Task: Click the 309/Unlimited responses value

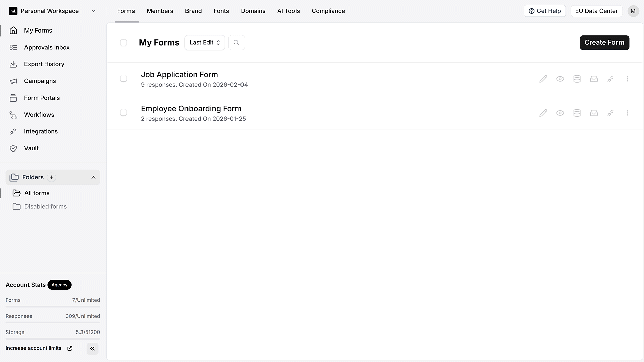Action: (x=83, y=316)
